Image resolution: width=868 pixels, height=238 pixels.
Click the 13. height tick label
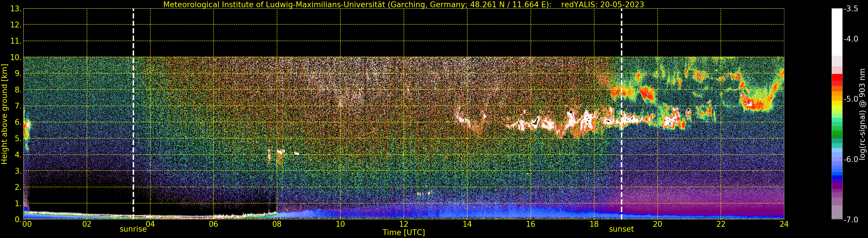[x=16, y=9]
